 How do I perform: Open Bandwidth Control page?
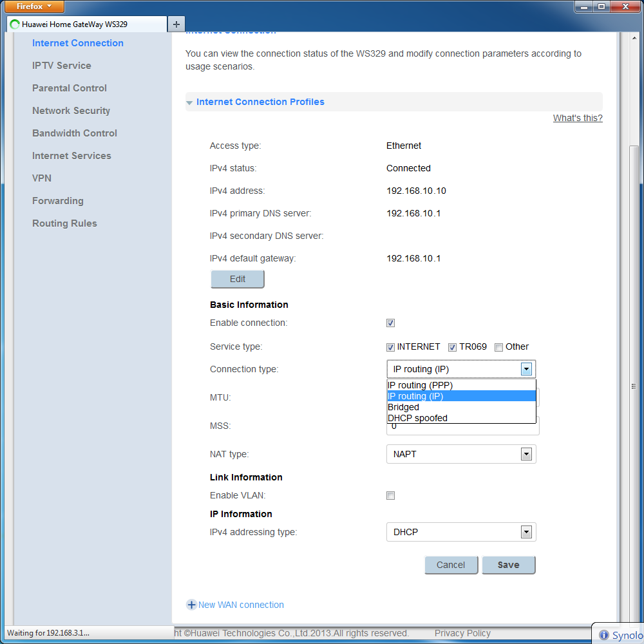pos(75,133)
